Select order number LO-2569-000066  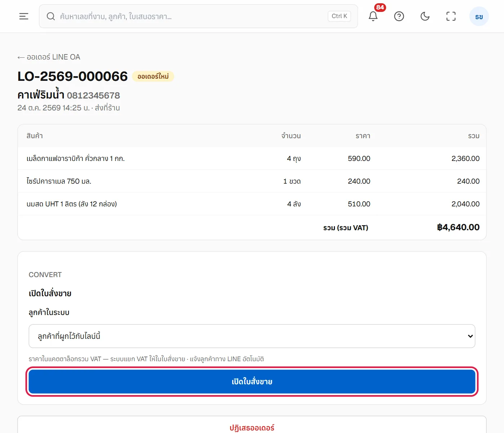pyautogui.click(x=72, y=76)
